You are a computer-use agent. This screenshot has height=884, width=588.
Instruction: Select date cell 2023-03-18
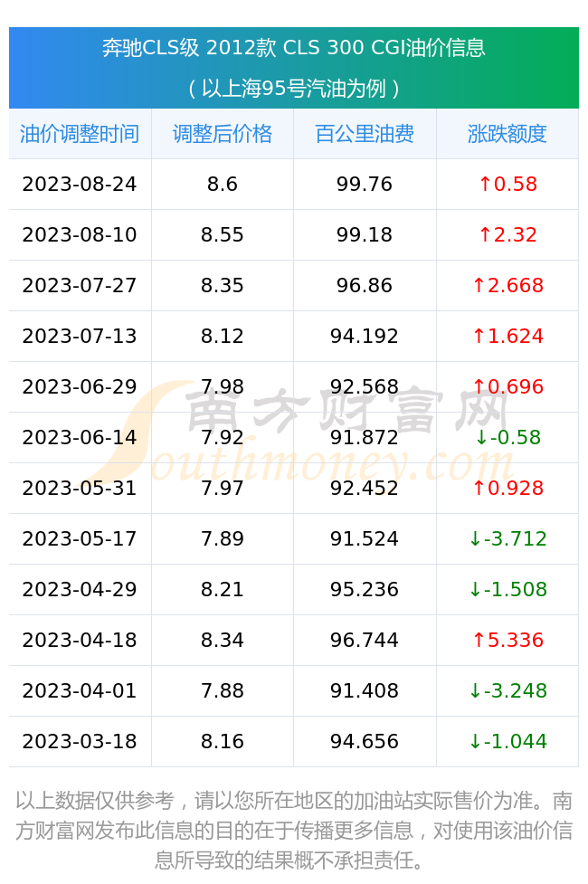pos(80,741)
